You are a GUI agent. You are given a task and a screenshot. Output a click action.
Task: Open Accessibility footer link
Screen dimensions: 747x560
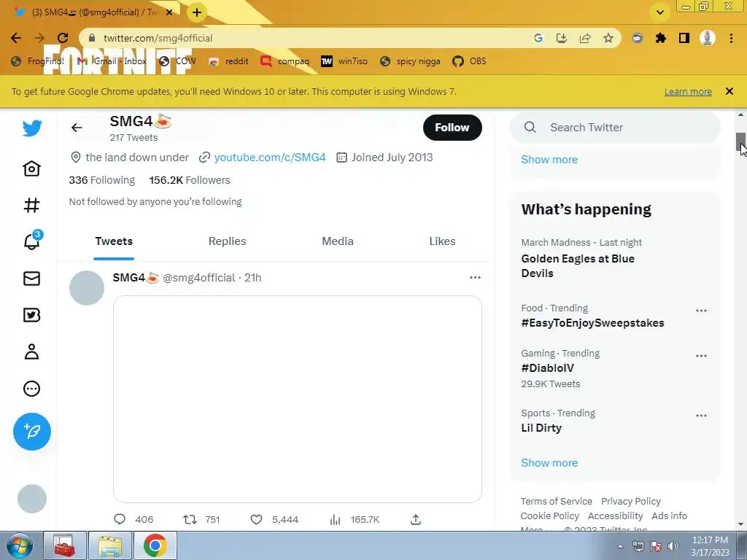click(615, 516)
